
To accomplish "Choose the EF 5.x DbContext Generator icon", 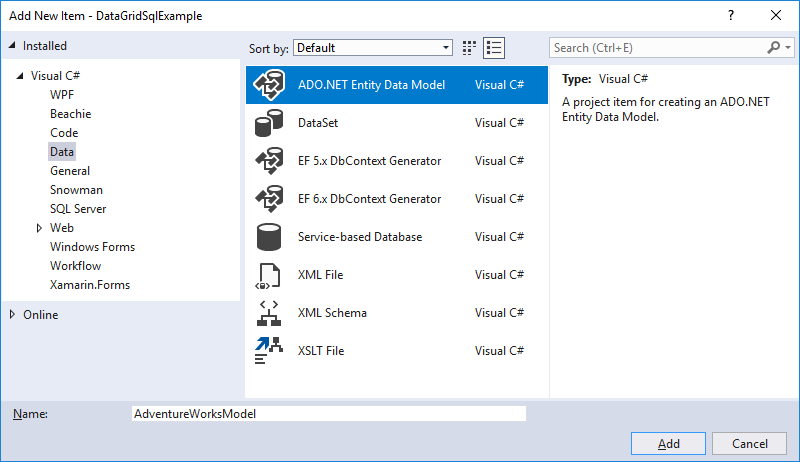I will coord(269,161).
